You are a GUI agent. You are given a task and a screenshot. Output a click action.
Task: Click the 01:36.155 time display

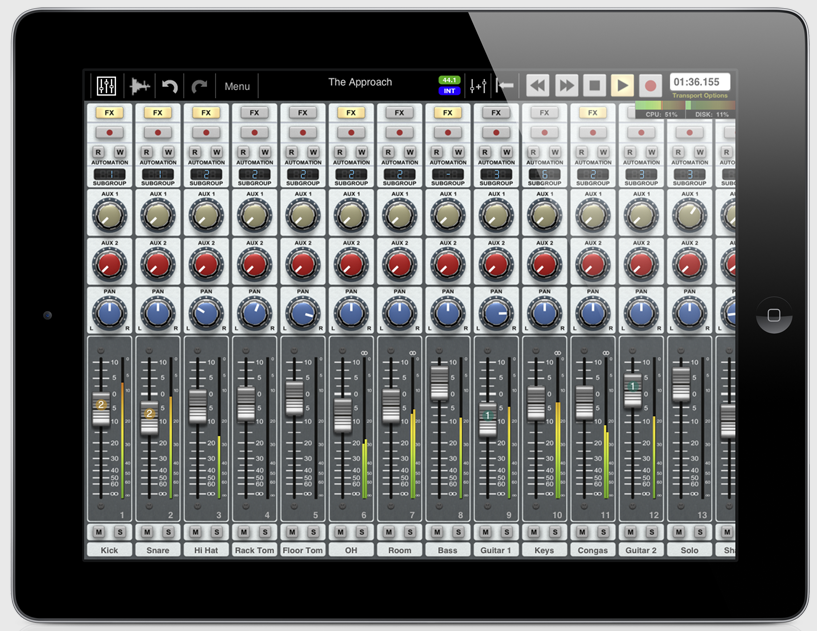click(x=699, y=82)
